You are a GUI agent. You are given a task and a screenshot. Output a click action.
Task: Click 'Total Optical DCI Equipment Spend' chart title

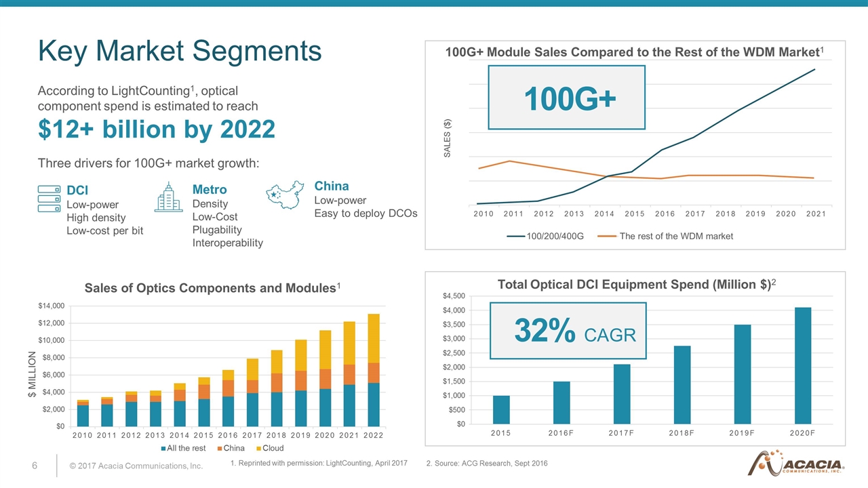pyautogui.click(x=637, y=285)
